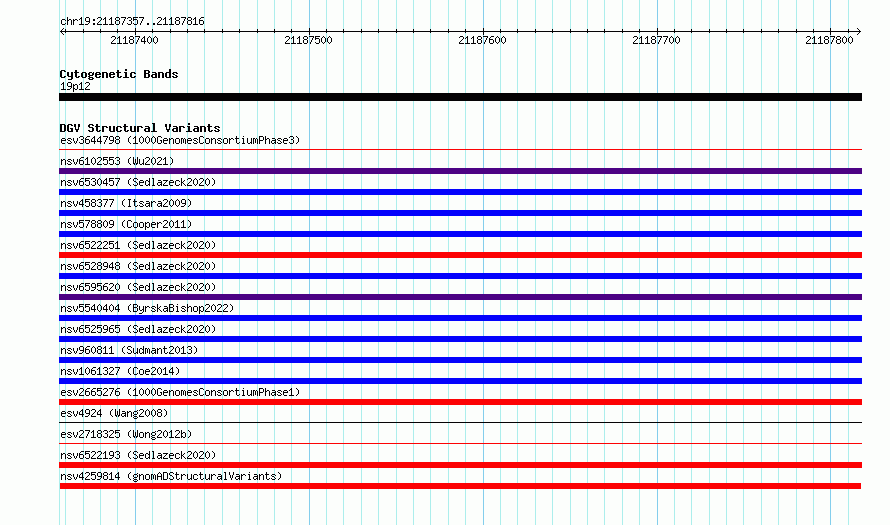The image size is (890, 525).
Task: Click the purple nsv6102553 variant bar
Action: point(460,171)
